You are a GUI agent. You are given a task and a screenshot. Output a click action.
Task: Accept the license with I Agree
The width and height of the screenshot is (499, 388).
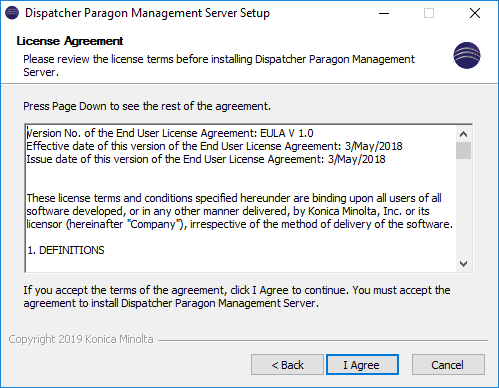tap(362, 365)
